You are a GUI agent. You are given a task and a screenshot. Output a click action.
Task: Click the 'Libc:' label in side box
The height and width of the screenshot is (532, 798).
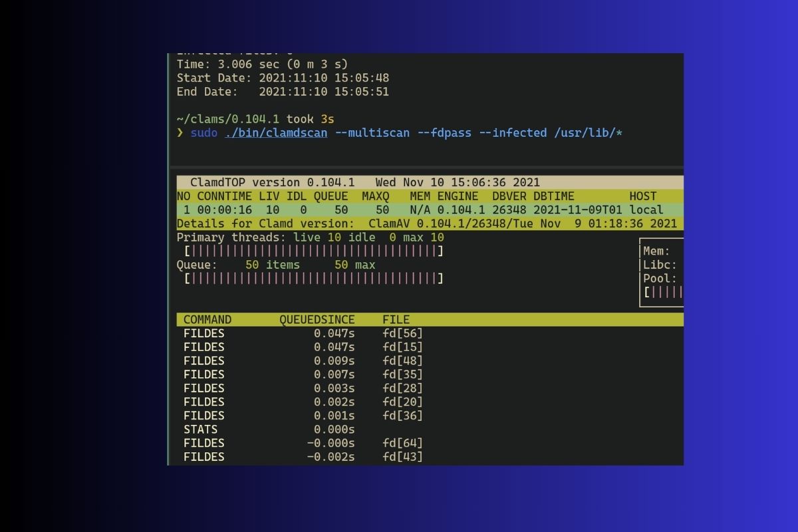pos(660,265)
